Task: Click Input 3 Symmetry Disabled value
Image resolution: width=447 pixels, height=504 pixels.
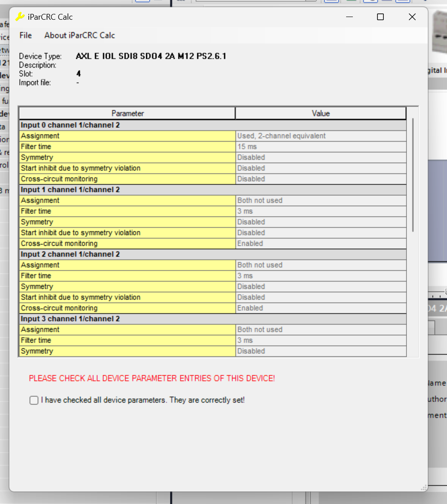Action: point(321,352)
